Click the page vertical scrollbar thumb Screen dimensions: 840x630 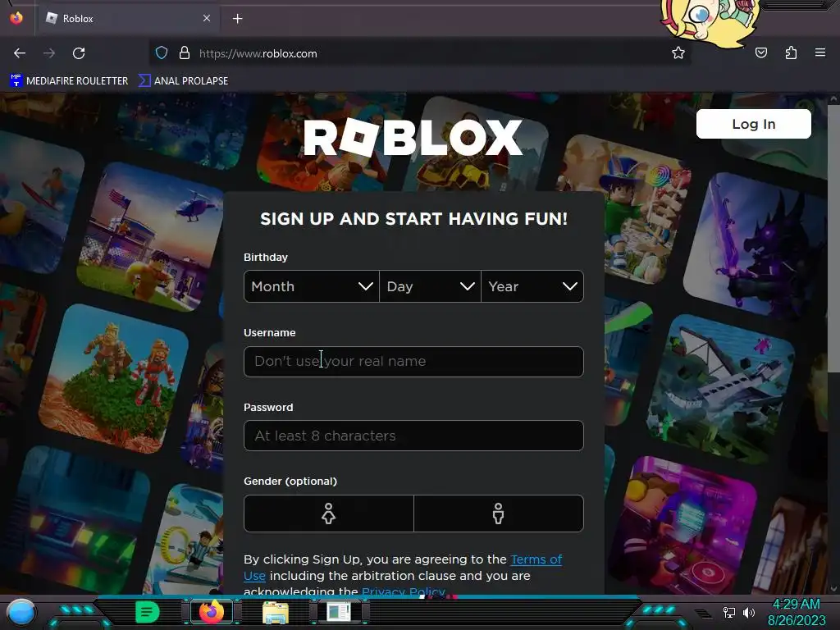(833, 239)
